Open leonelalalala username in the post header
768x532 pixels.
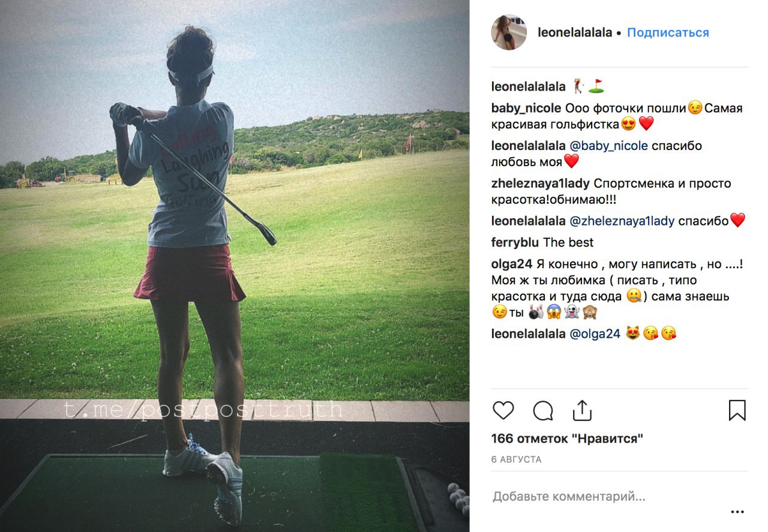click(575, 32)
